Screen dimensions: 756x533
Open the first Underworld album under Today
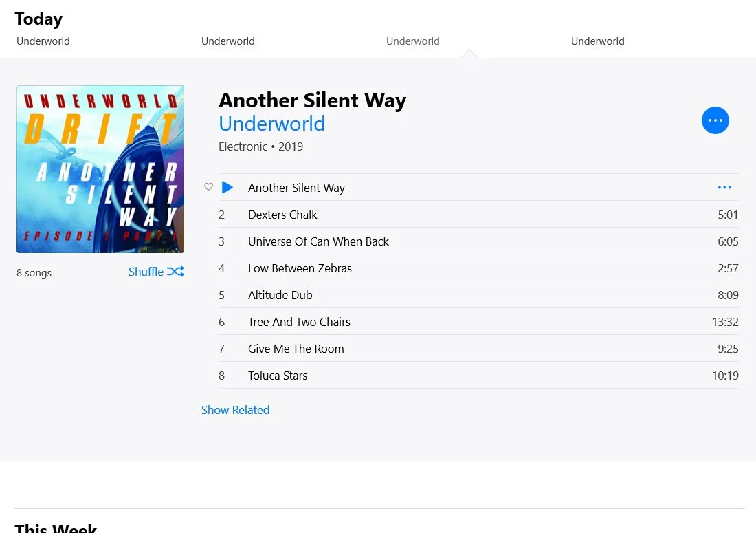point(43,41)
